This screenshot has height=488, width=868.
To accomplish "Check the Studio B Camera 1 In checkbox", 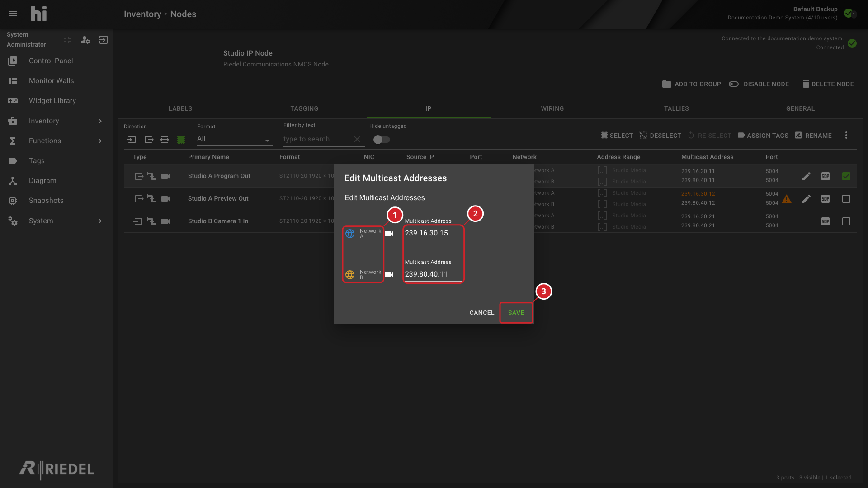I will (846, 221).
